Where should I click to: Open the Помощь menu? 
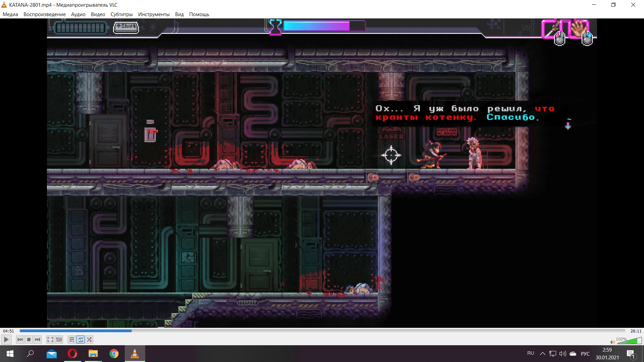[x=199, y=14]
